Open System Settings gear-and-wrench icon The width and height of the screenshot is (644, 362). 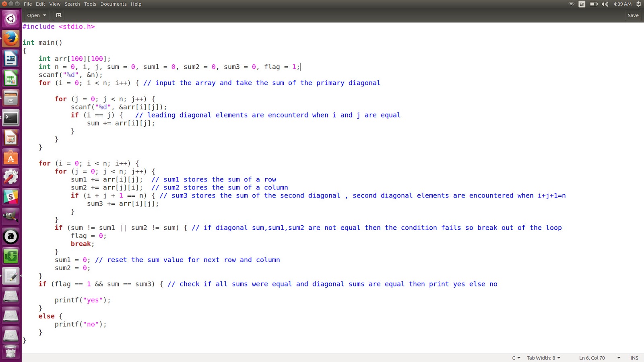(11, 177)
